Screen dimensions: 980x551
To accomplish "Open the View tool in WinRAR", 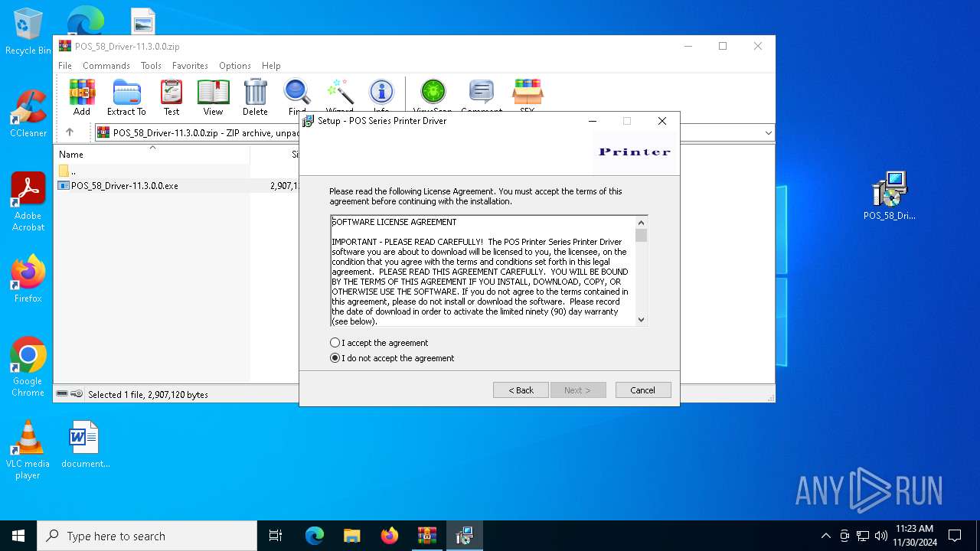I will (x=213, y=97).
